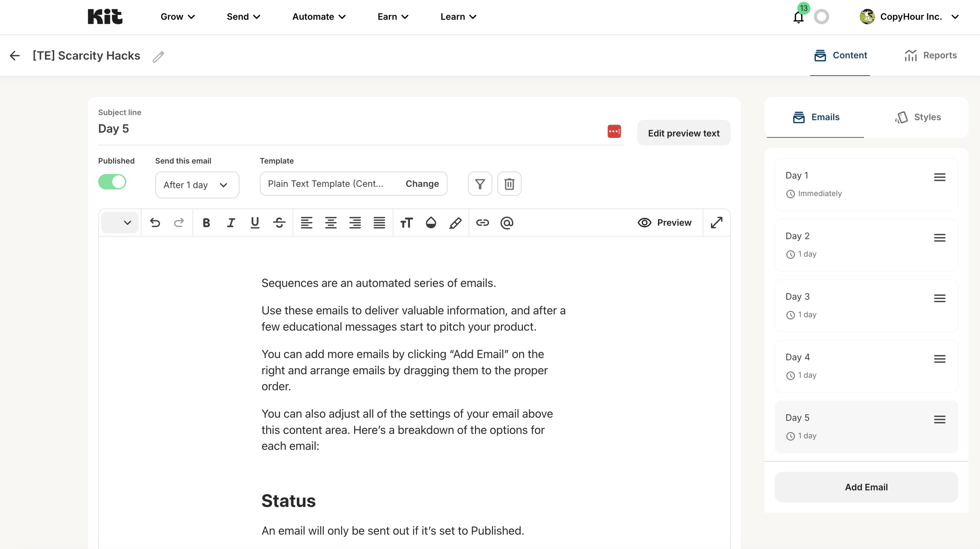
Task: Expand editor to fullscreen
Action: (717, 223)
